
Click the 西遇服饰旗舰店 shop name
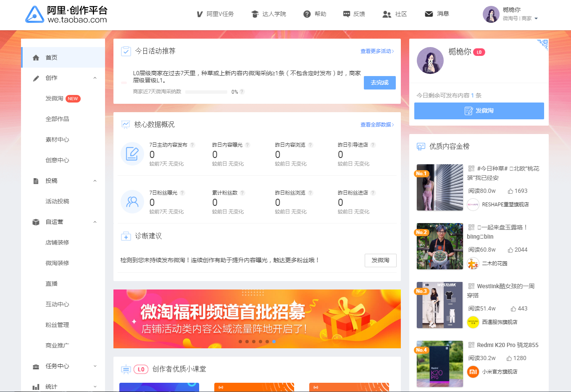(500, 322)
